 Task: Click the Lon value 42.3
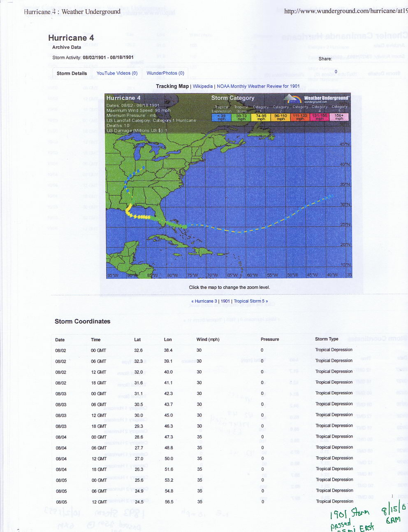pos(169,394)
